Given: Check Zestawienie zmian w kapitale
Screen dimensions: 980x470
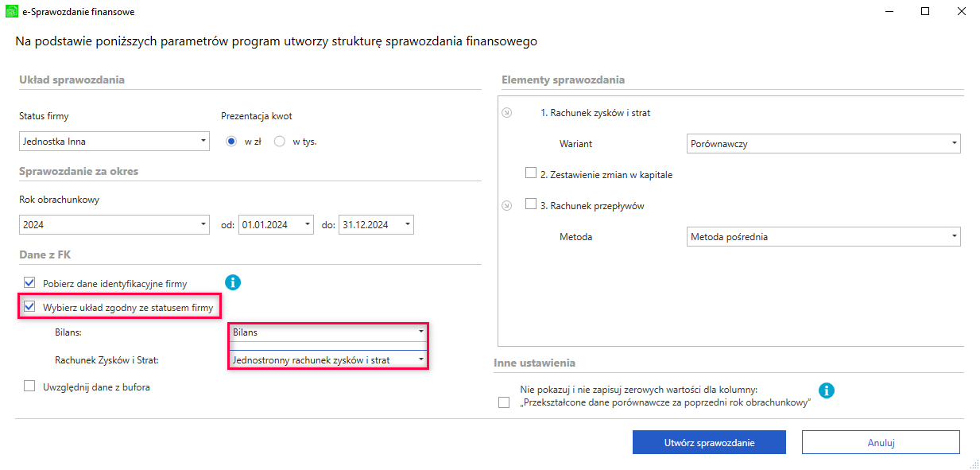Looking at the screenshot, I should tap(531, 173).
